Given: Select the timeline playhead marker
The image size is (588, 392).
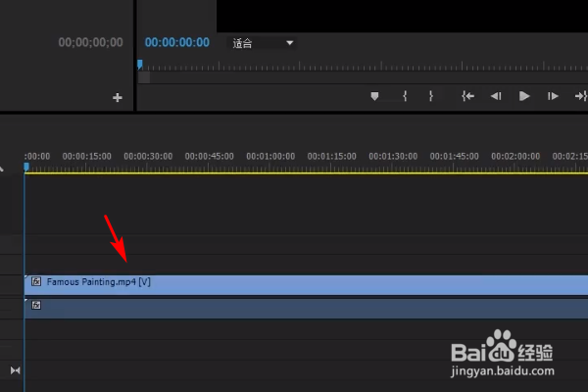Looking at the screenshot, I should (26, 167).
